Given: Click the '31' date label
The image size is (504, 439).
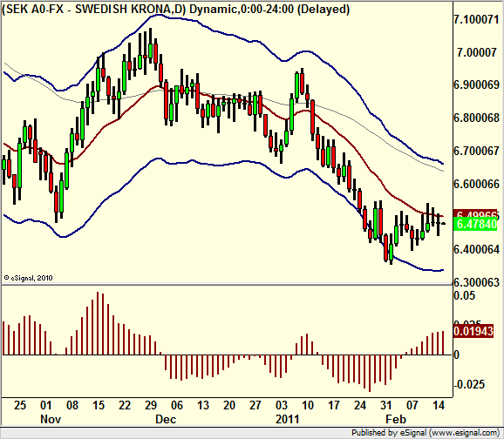Looking at the screenshot, I should point(386,406).
